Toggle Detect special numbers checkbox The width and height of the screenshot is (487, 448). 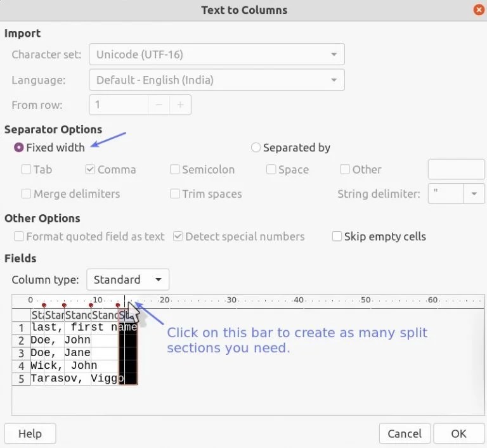click(178, 236)
